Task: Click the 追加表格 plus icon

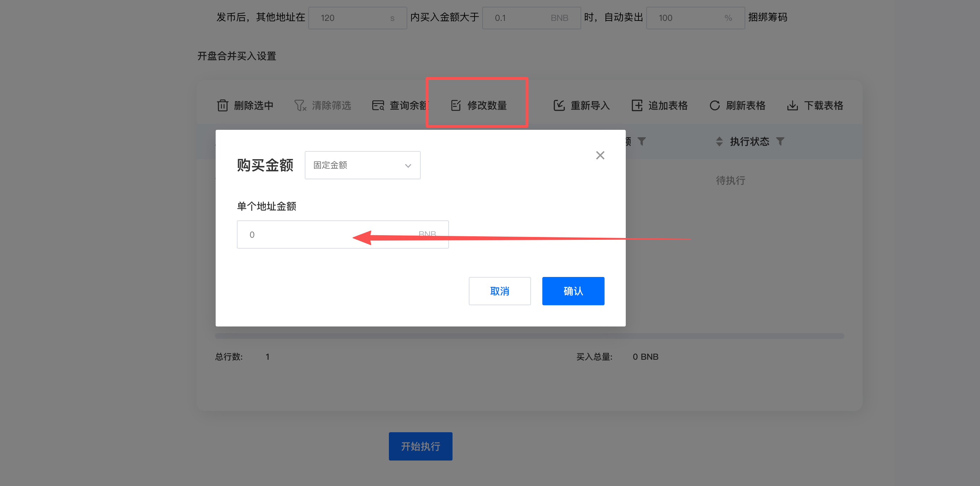Action: (x=636, y=105)
